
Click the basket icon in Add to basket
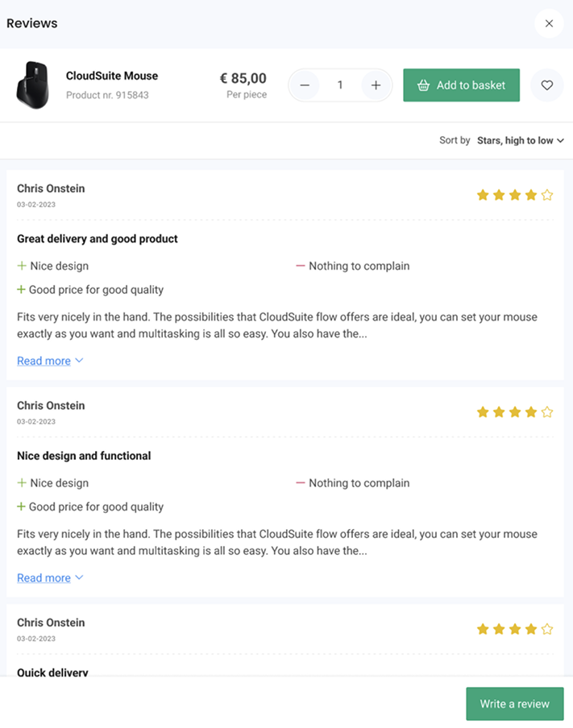[x=423, y=85]
